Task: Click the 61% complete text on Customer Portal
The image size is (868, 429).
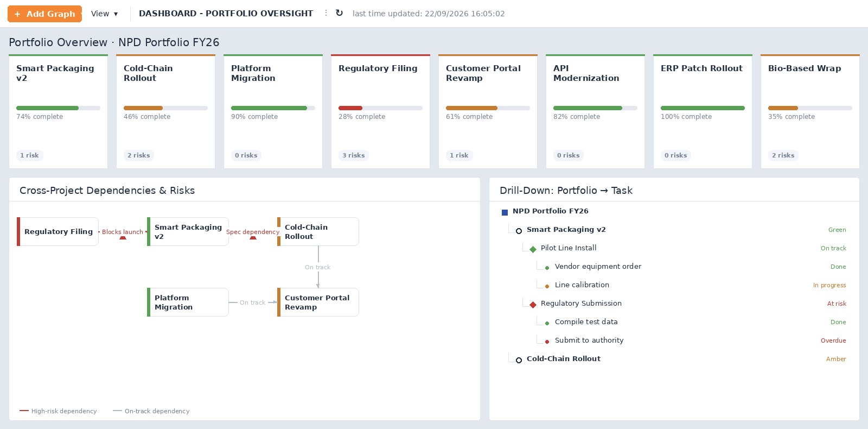Action: click(469, 117)
